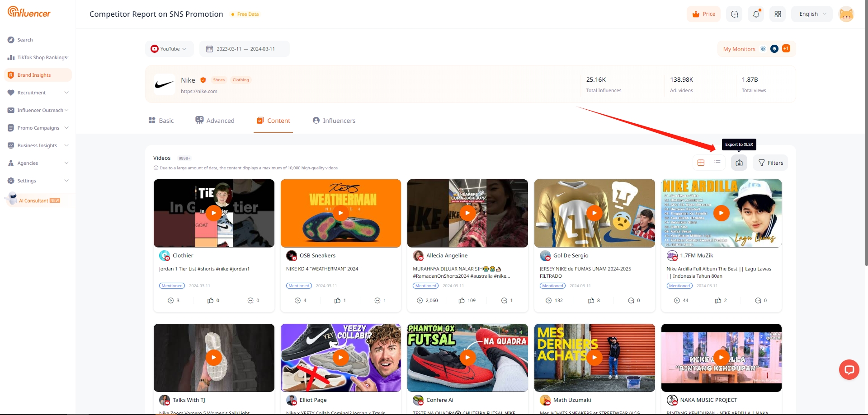Click the user avatar in top right

pos(846,14)
